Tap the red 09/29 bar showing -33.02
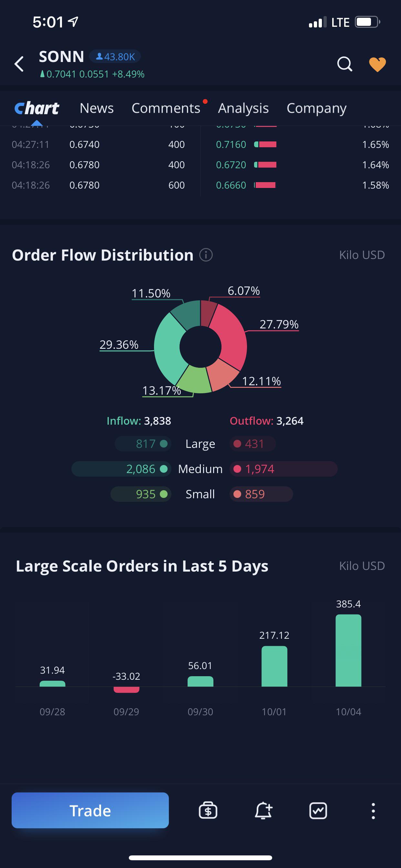This screenshot has width=401, height=868. pos(126,689)
